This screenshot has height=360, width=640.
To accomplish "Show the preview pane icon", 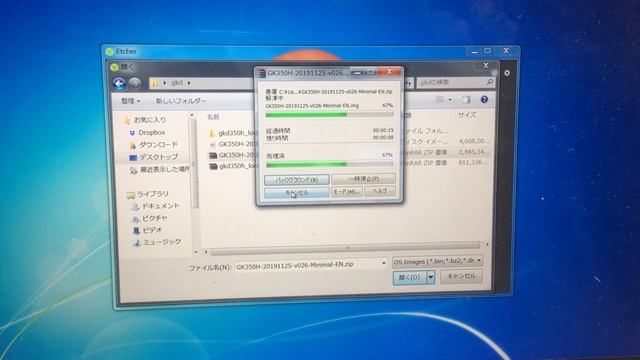I will click(466, 100).
